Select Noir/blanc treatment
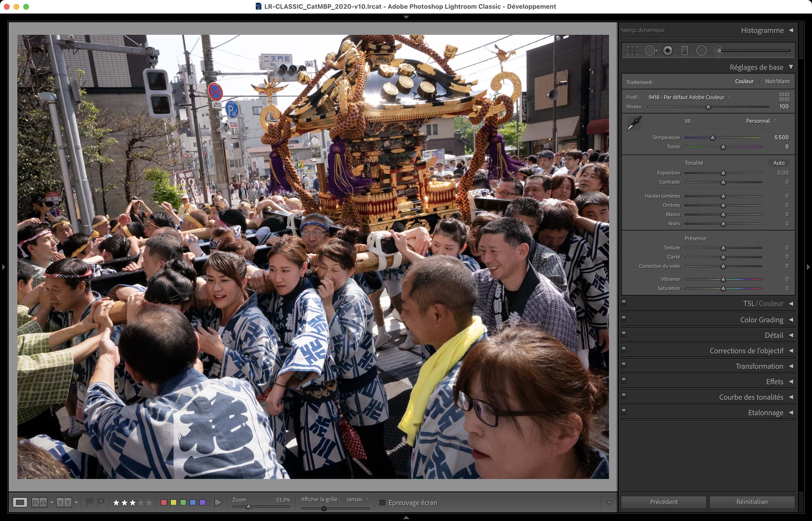 click(x=777, y=81)
